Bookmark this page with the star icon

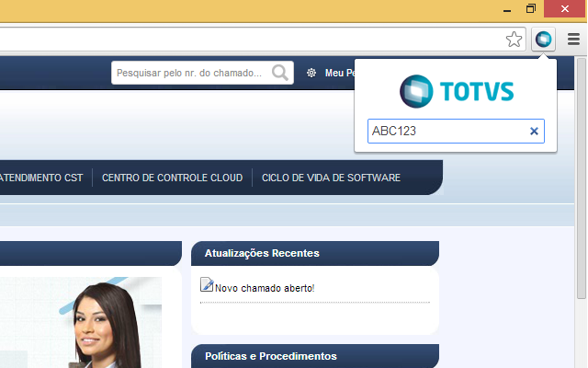[x=514, y=39]
